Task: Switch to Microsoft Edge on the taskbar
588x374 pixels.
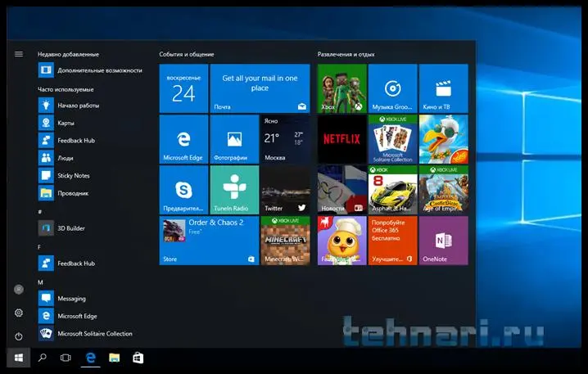Action: [90, 358]
